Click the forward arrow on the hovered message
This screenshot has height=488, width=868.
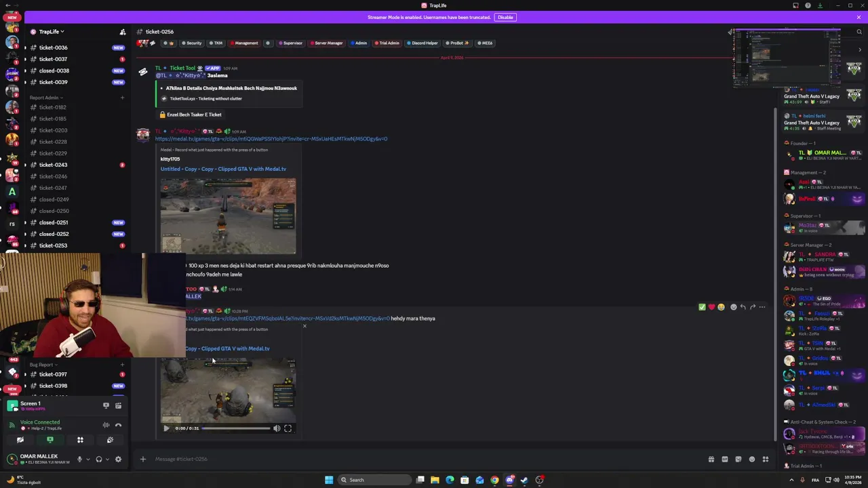[752, 307]
